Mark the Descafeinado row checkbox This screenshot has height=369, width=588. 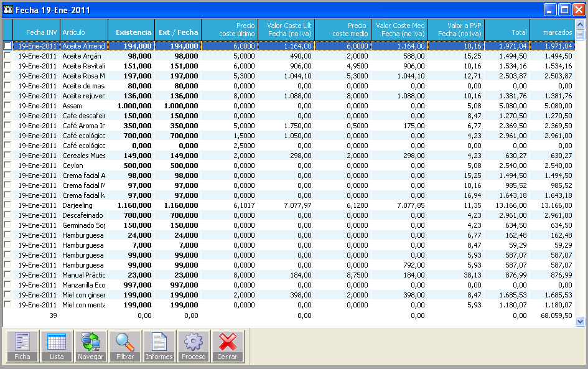coord(7,215)
